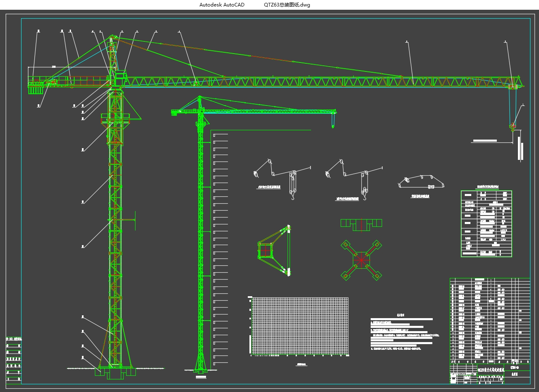Select the leftmost rope reeving diagram
This screenshot has width=539, height=392.
pyautogui.click(x=280, y=179)
